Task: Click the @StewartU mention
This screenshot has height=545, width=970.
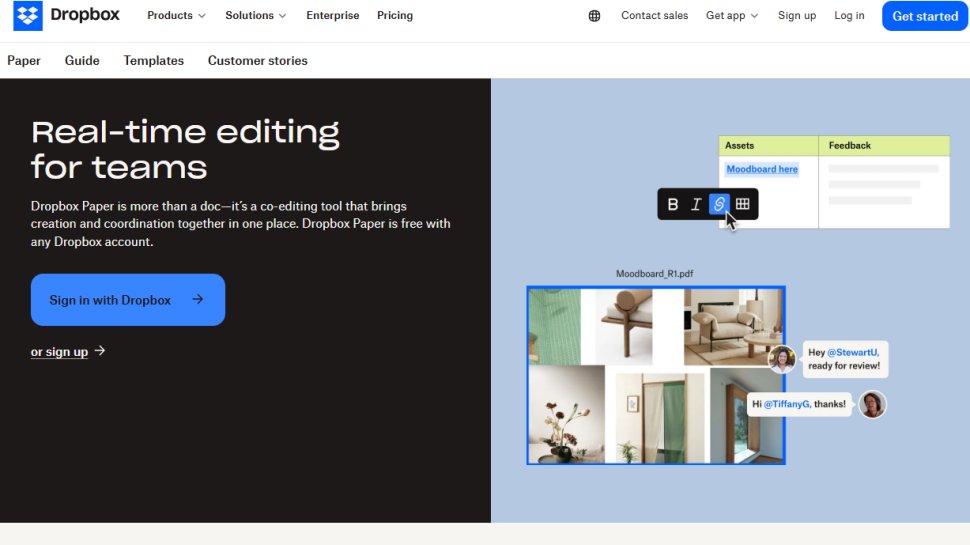Action: pos(852,352)
